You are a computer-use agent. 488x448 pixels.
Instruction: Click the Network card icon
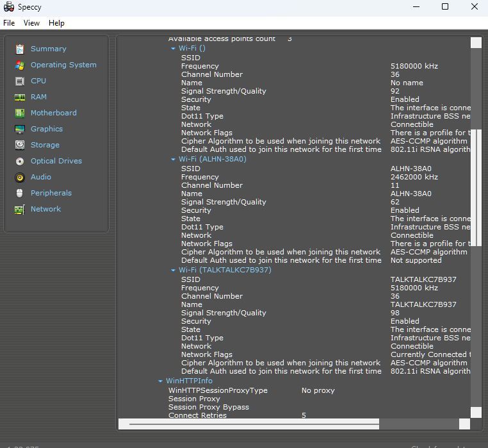(x=20, y=210)
